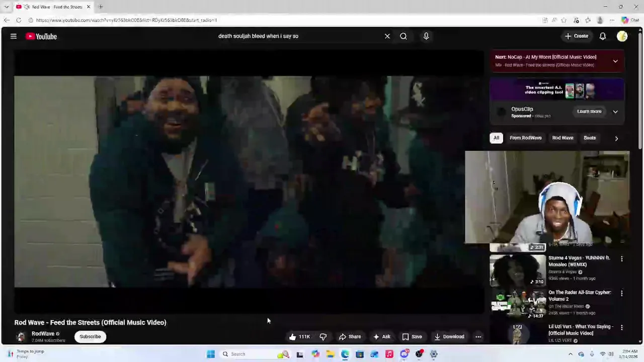Screen dimensions: 644x362
Task: Open 'Lil Uzi Vert - What You Saying' title
Action: 581,330
